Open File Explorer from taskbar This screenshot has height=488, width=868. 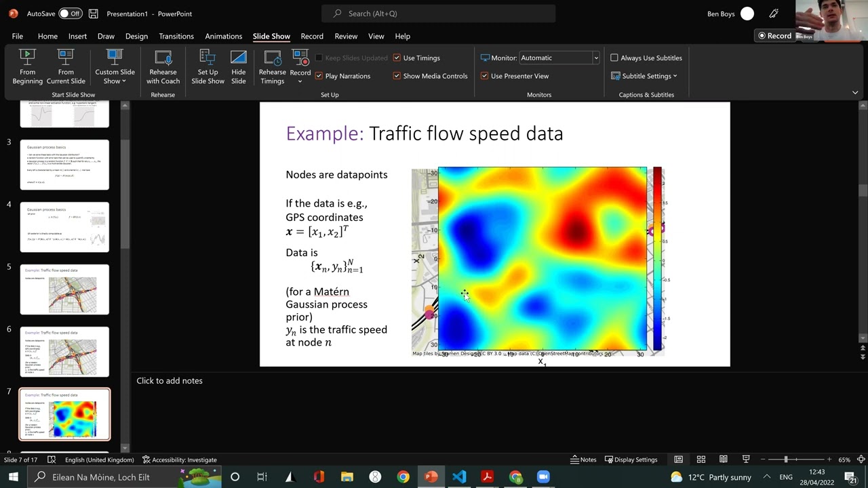(347, 477)
